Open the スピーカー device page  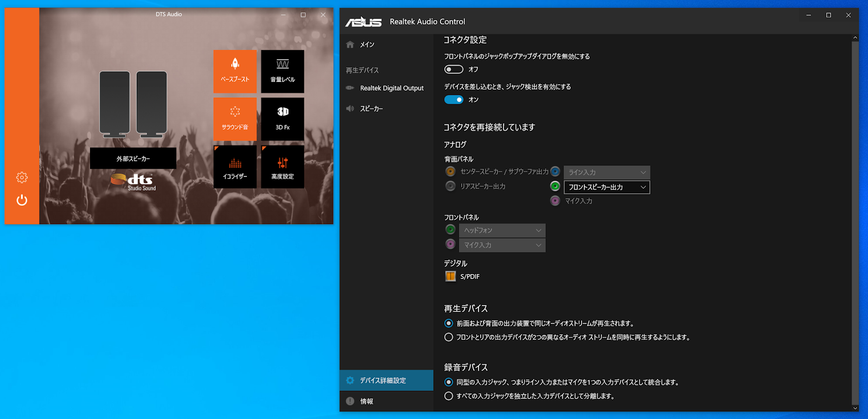[x=386, y=109]
